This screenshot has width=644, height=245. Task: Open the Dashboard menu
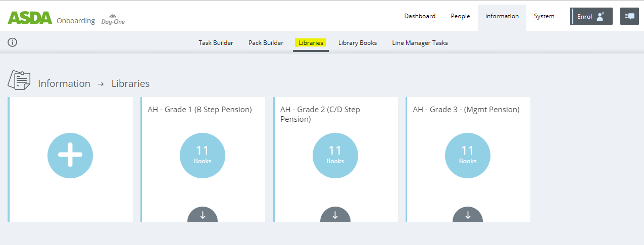[419, 16]
